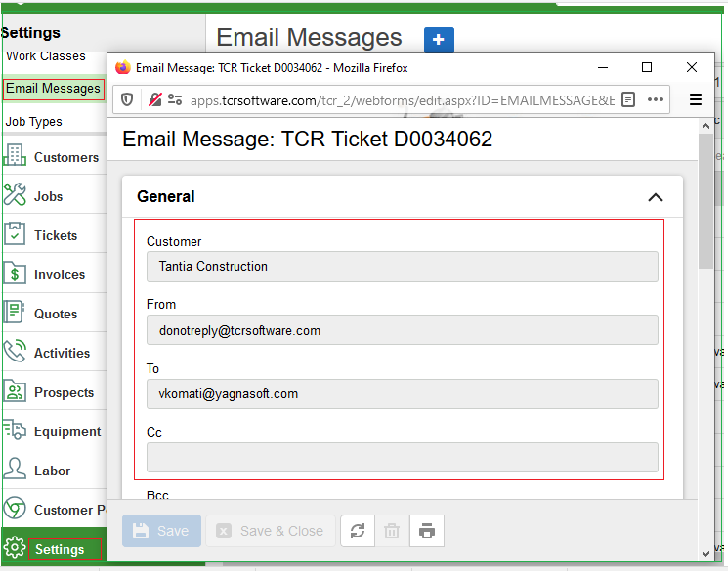
Task: Select Email Messages in settings list
Action: 53,89
